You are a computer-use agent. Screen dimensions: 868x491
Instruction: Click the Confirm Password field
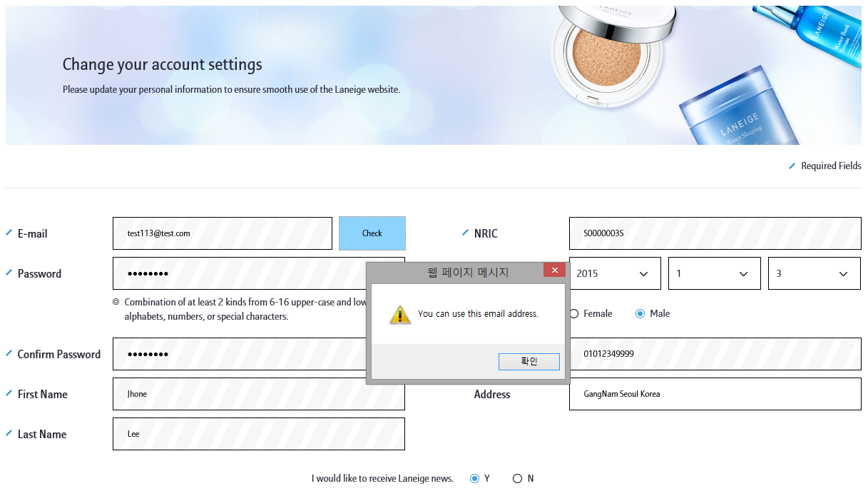click(258, 354)
